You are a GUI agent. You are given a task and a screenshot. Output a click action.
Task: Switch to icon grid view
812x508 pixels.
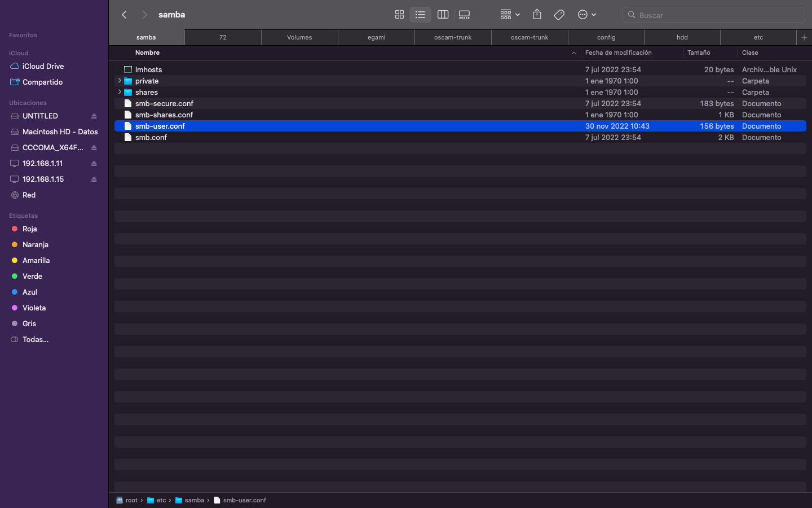(399, 15)
